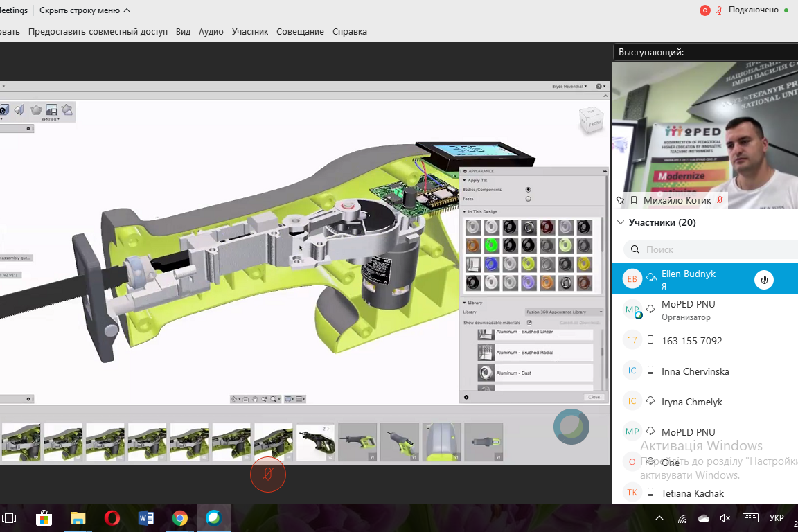
Task: Select the Faces radio button
Action: click(529, 199)
